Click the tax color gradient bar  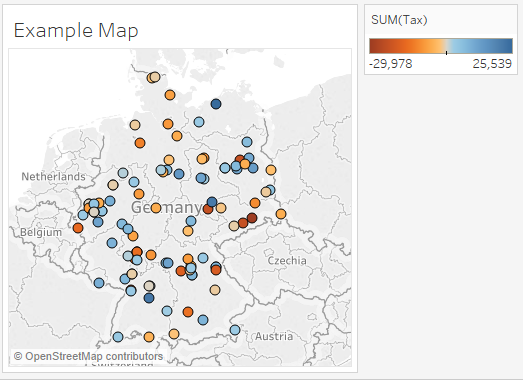(441, 46)
